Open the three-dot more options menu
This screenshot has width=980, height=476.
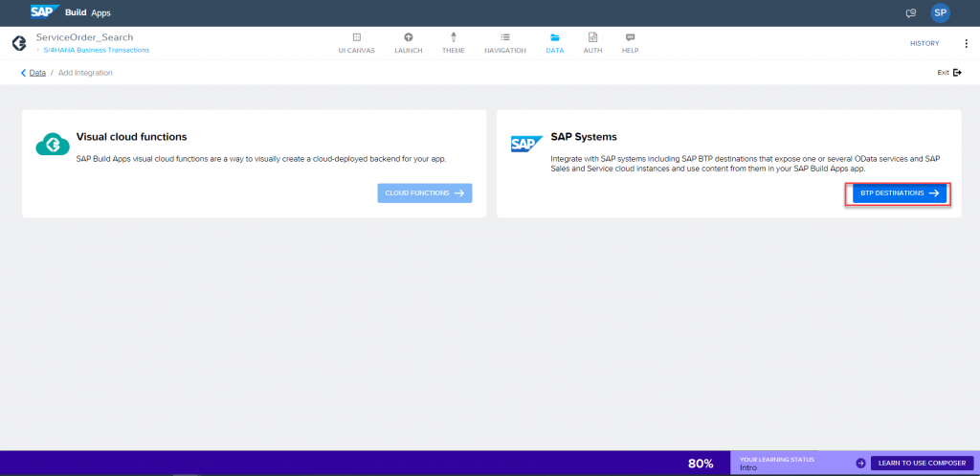(x=967, y=43)
